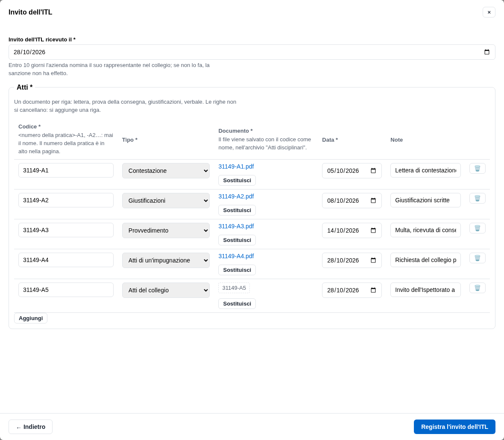Open document link 31149-A1.pdf
Image resolution: width=504 pixels, height=440 pixels.
[x=236, y=167]
